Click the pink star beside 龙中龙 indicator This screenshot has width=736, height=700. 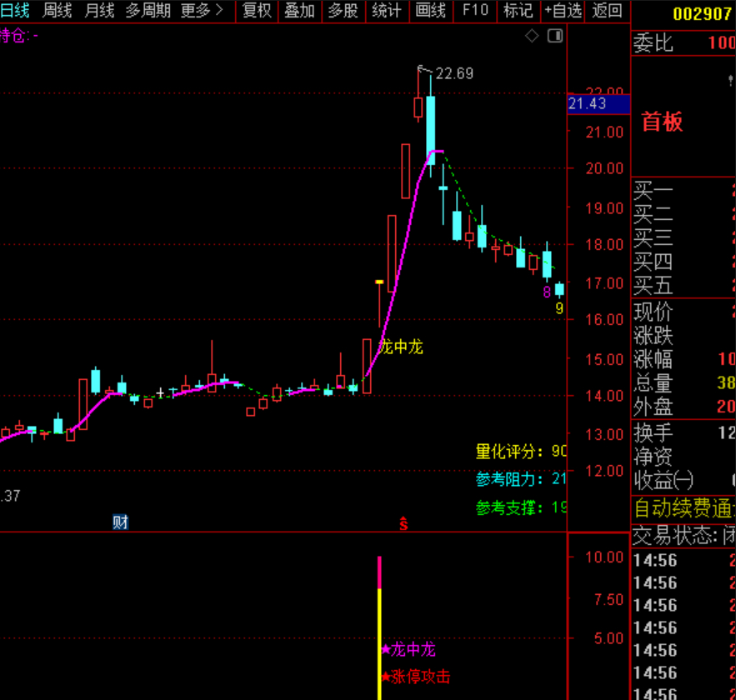pyautogui.click(x=386, y=650)
